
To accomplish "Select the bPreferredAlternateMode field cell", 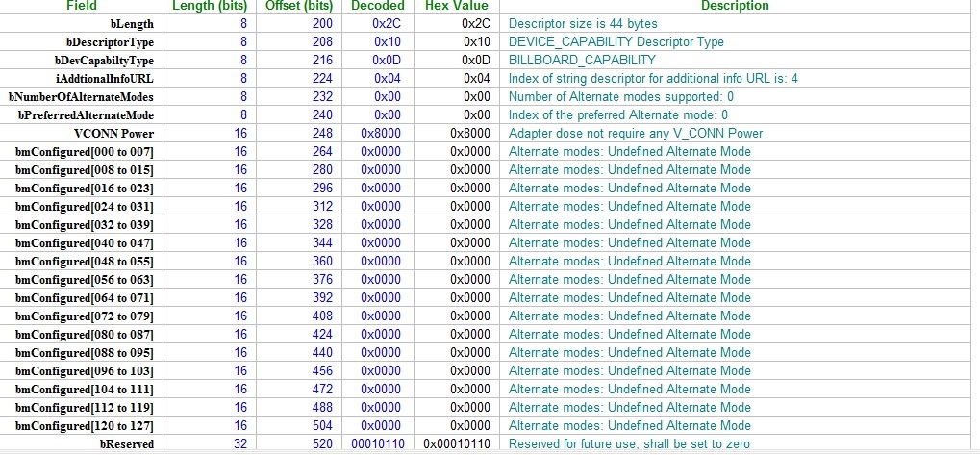I will [x=81, y=115].
